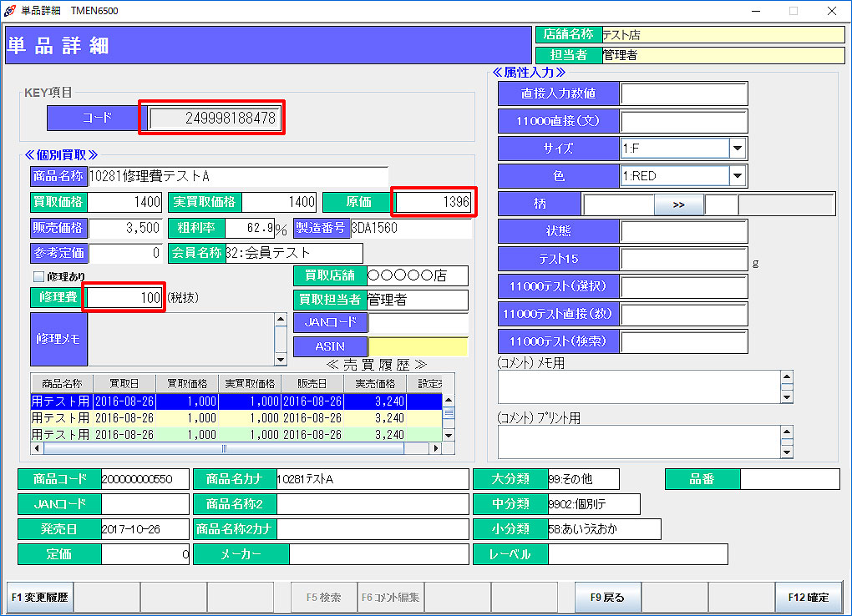Click down arrow of 売買履歴 vertical scrollbar

tap(449, 435)
